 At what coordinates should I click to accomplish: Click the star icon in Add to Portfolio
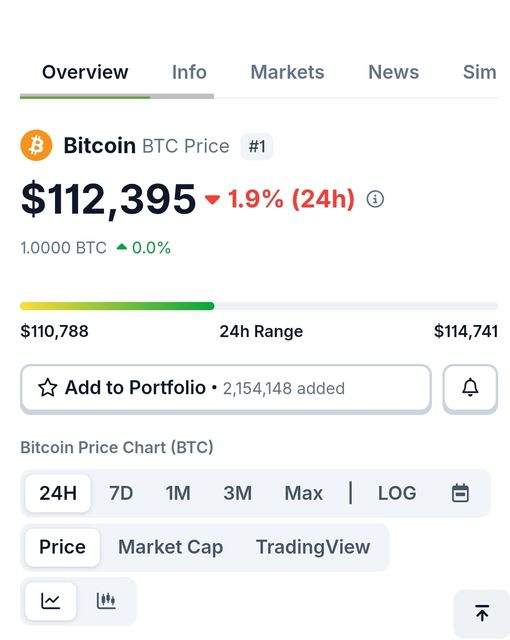(x=47, y=388)
